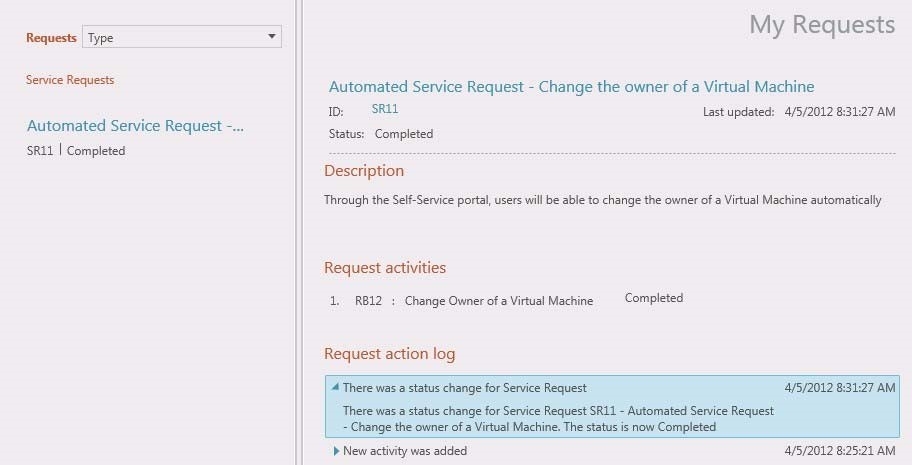Click There was a status change entry title
Screen dimensions: 912x465
[465, 388]
